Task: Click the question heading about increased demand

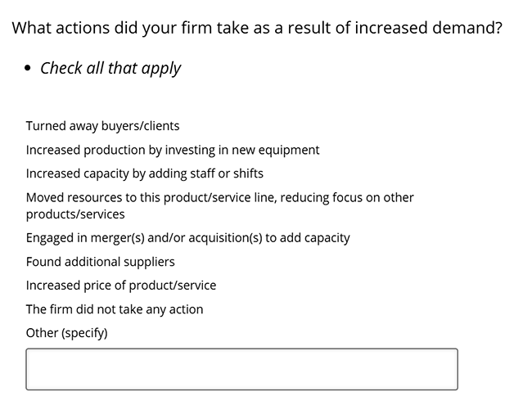Action: coord(257,28)
